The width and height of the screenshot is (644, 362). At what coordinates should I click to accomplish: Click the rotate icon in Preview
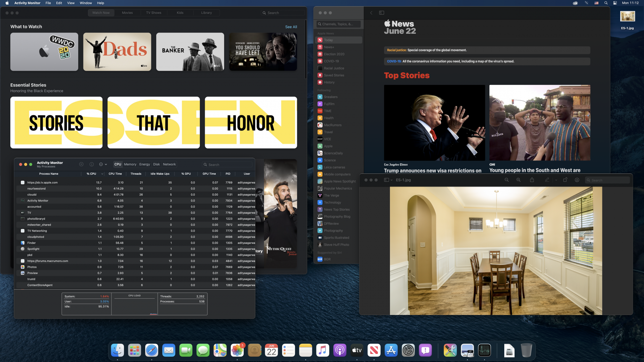click(x=565, y=180)
